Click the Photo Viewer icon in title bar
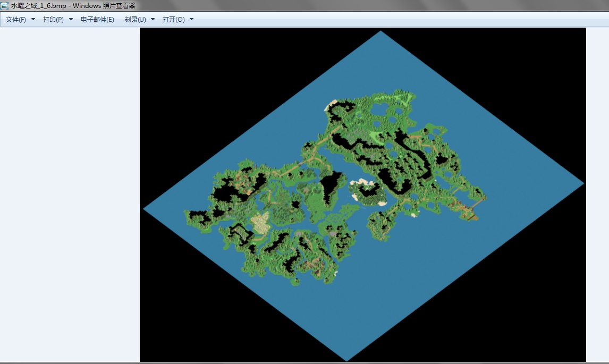 click(5, 5)
